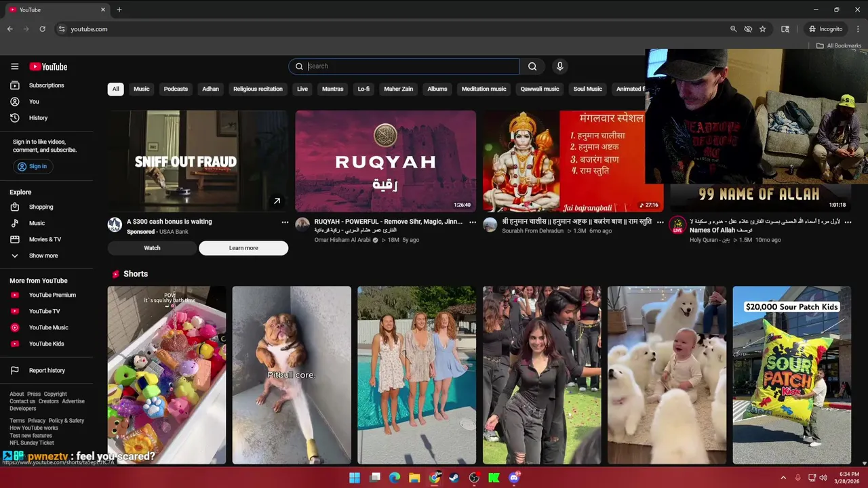
Task: Go back using the browser back arrow
Action: tap(9, 29)
